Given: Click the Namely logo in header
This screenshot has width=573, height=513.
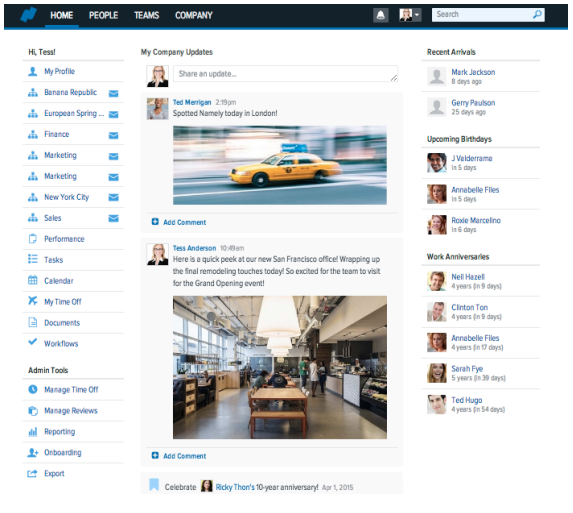Looking at the screenshot, I should [29, 15].
